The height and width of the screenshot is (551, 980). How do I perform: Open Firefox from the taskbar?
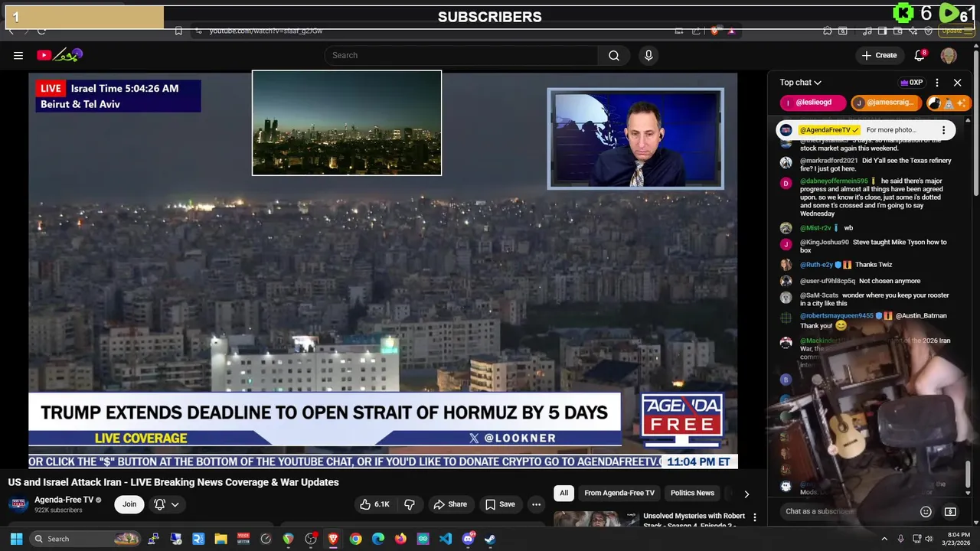click(400, 539)
